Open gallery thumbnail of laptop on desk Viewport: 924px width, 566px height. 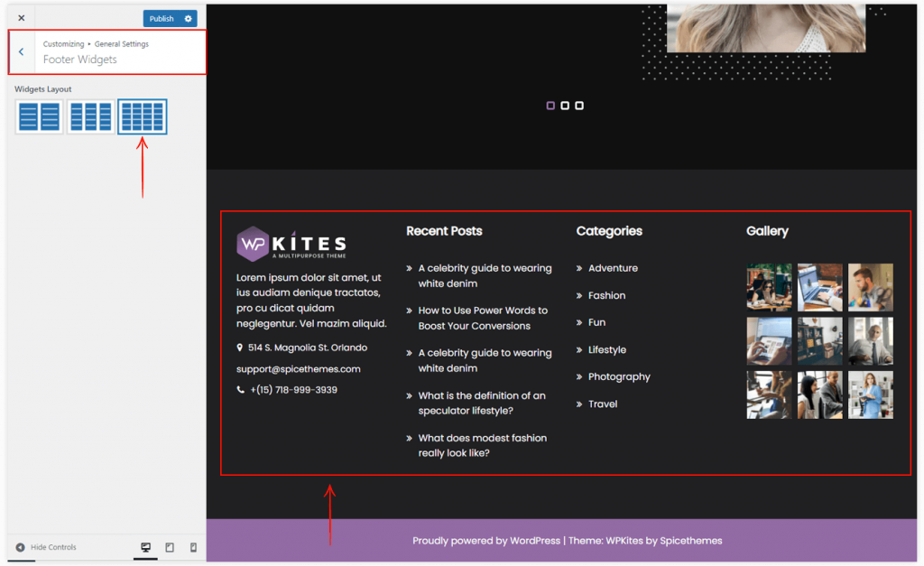click(819, 287)
